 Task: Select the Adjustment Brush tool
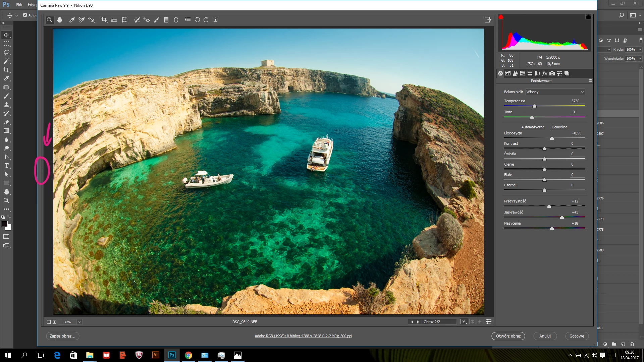point(156,20)
